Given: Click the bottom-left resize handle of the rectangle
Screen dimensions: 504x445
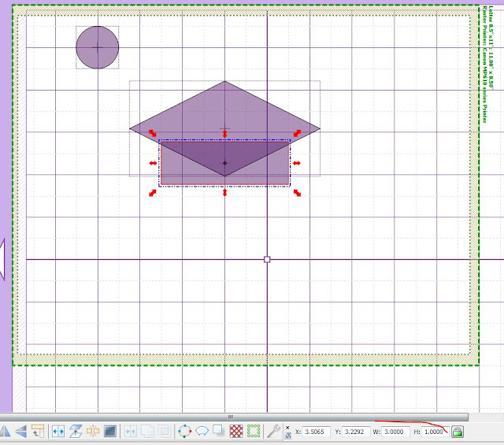Looking at the screenshot, I should pyautogui.click(x=152, y=193).
